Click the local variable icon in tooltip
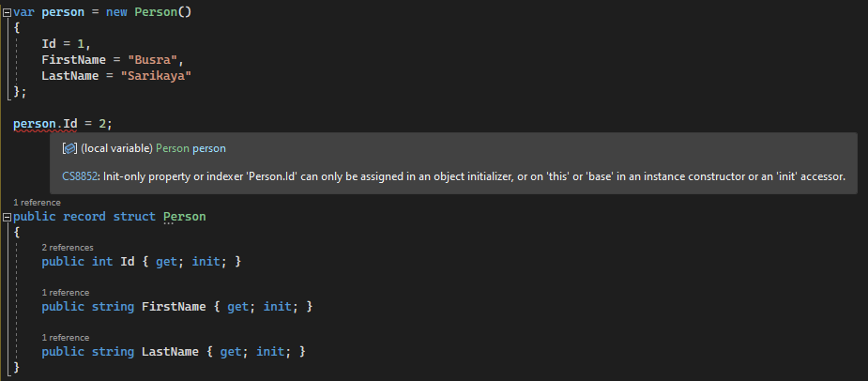This screenshot has width=868, height=381. click(x=69, y=148)
